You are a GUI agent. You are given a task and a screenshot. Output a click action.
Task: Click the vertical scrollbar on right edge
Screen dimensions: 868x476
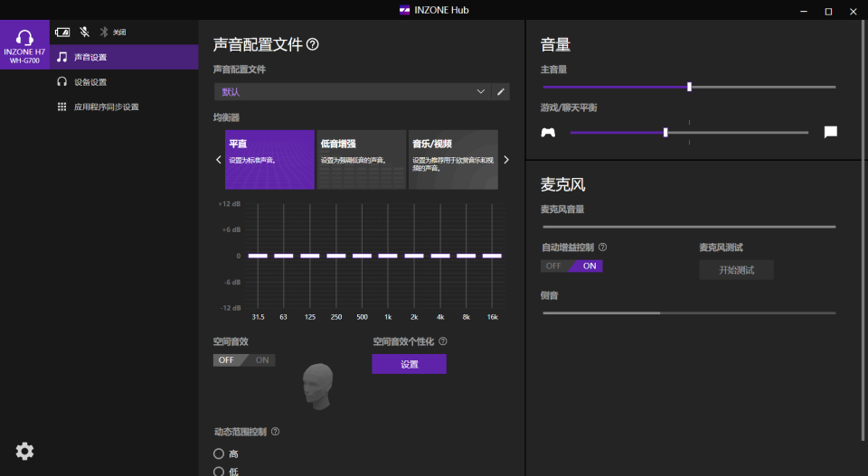tap(863, 232)
